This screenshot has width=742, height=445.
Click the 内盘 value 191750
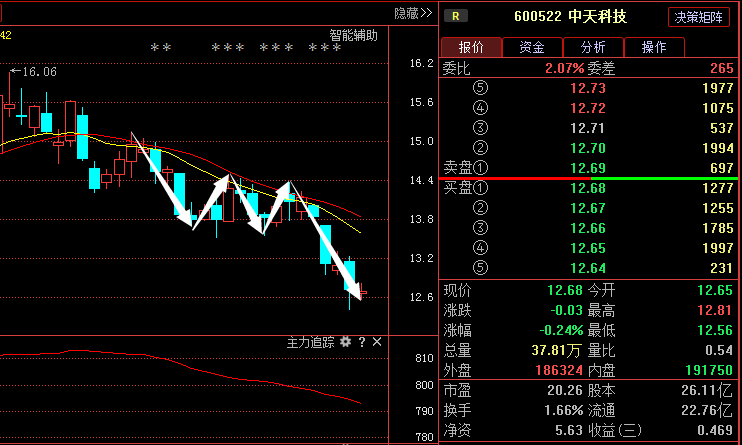709,370
